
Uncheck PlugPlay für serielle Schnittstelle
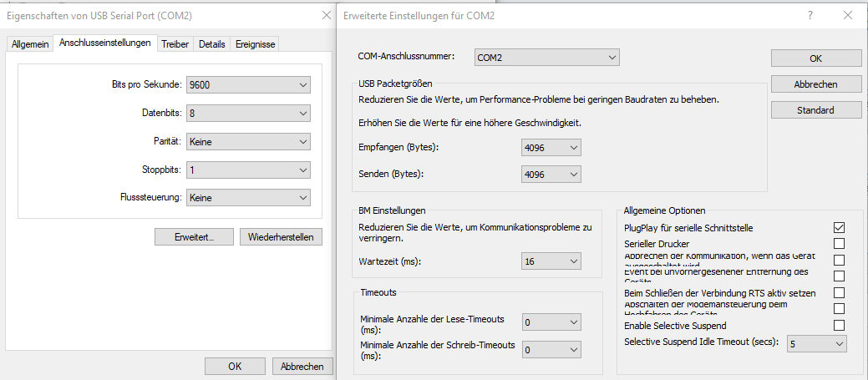(x=839, y=227)
